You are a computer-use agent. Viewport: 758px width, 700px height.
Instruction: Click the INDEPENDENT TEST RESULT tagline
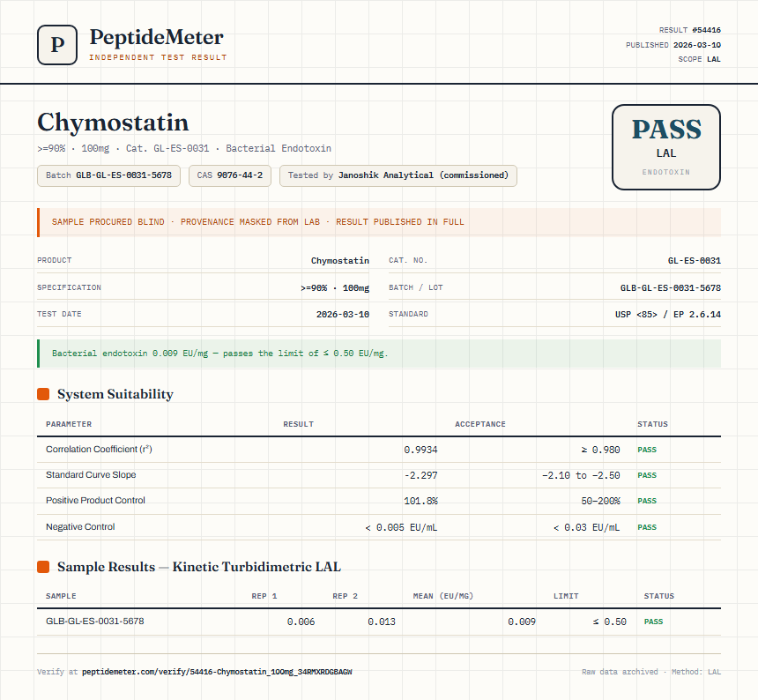click(158, 57)
